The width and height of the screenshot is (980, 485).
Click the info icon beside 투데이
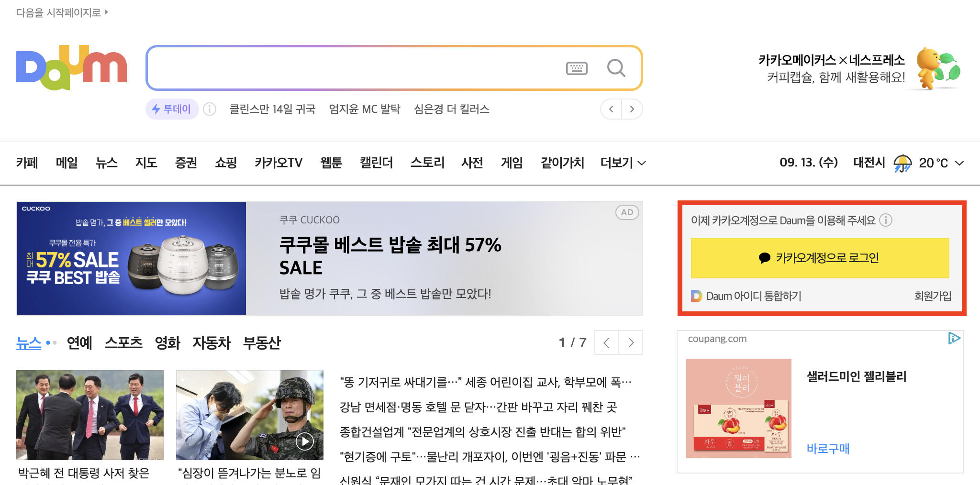(x=210, y=109)
